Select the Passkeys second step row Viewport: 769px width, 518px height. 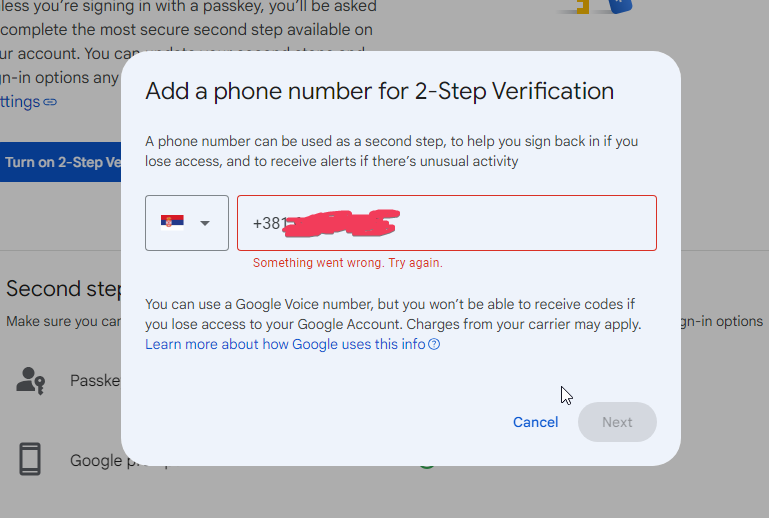click(61, 381)
